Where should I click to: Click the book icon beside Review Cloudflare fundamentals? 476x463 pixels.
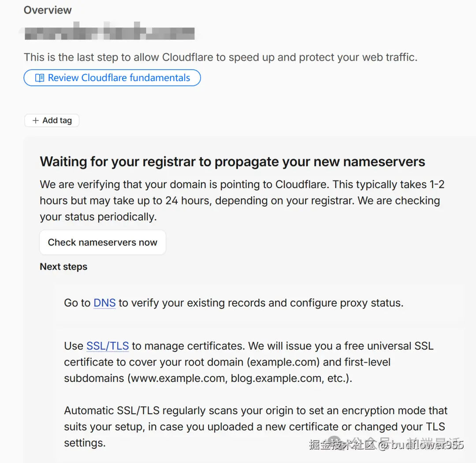tap(40, 78)
